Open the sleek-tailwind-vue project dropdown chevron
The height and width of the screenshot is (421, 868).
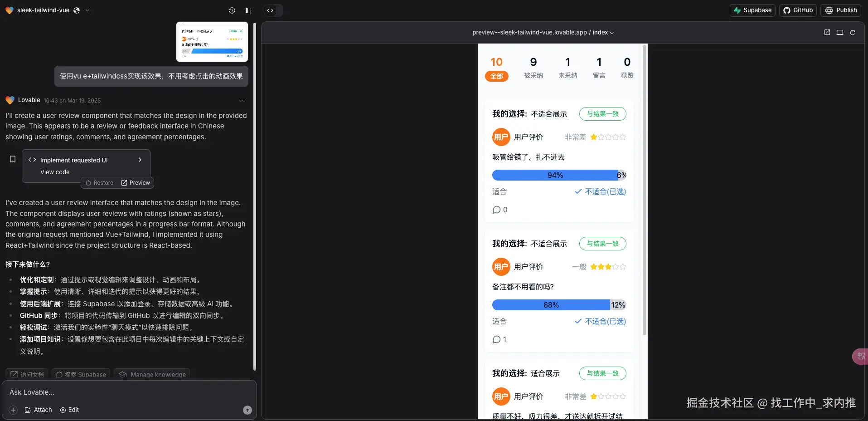coord(87,10)
